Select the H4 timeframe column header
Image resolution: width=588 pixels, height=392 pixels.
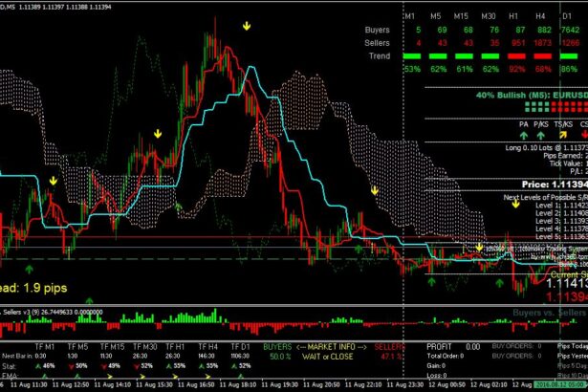pyautogui.click(x=541, y=16)
